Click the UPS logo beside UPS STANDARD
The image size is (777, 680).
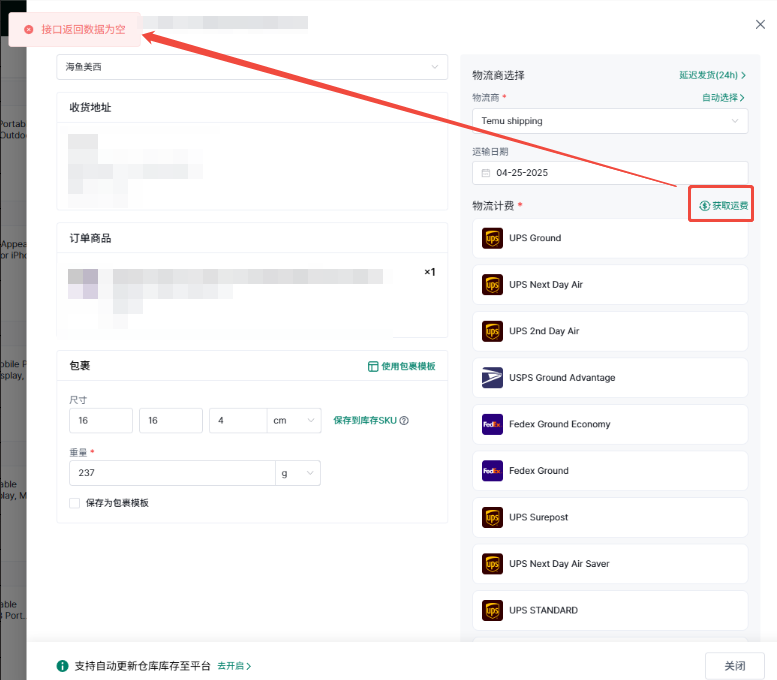click(492, 611)
